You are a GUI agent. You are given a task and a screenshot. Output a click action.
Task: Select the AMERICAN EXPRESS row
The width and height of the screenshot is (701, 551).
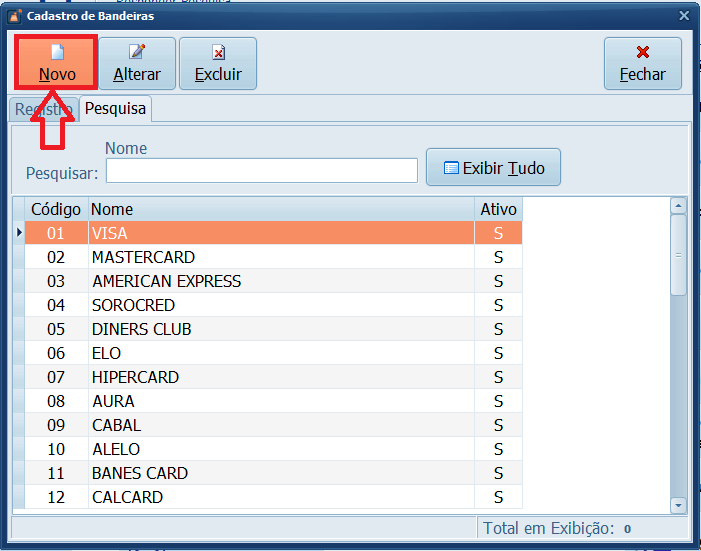point(166,281)
